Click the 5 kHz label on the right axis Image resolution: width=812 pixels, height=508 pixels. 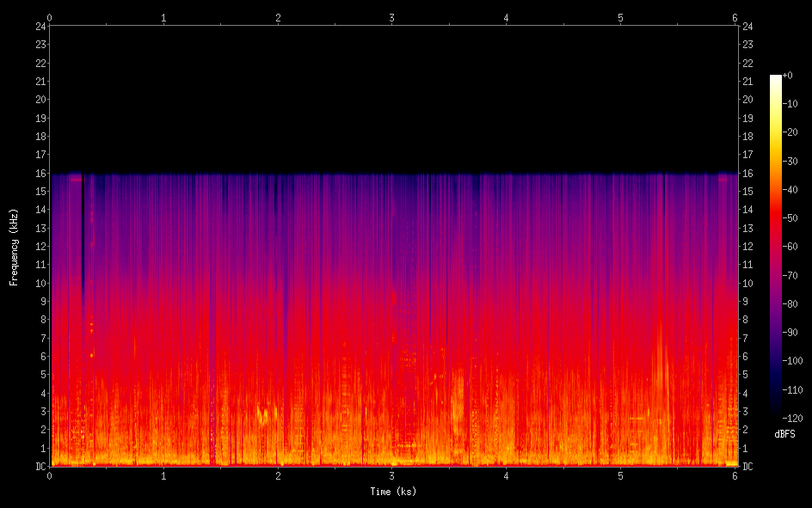tap(745, 375)
